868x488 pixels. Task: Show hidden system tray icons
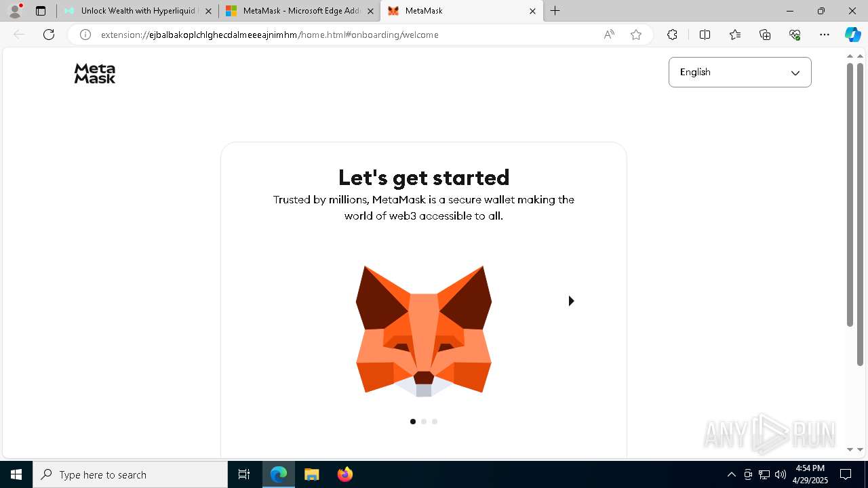pos(731,474)
